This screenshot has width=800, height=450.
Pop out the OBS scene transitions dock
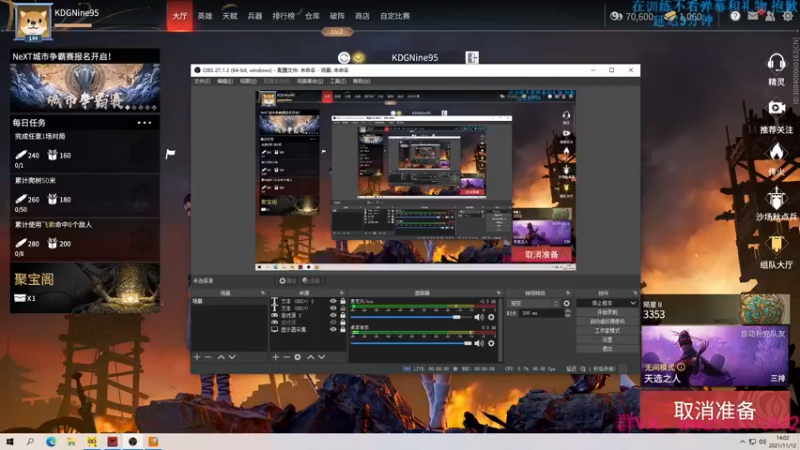pyautogui.click(x=567, y=293)
